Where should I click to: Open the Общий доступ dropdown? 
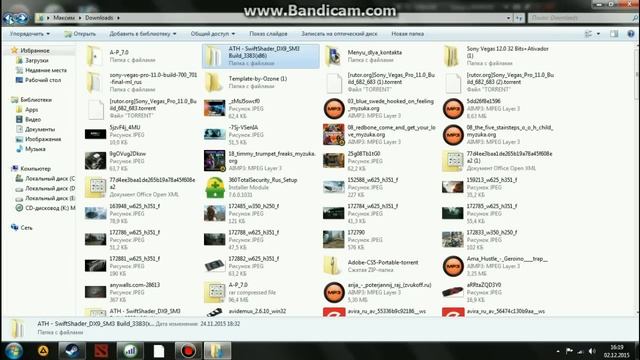pyautogui.click(x=213, y=34)
